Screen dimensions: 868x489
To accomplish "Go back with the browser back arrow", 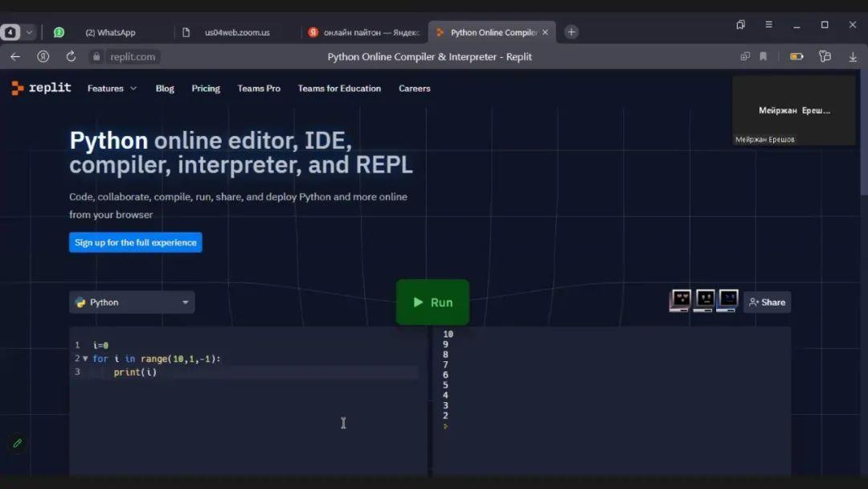I will tap(15, 56).
